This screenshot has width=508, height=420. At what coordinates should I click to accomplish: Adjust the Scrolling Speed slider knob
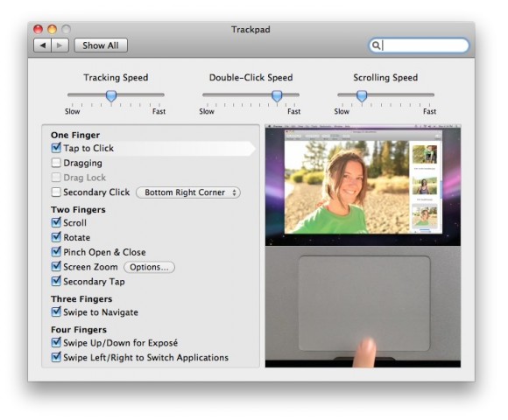click(362, 95)
